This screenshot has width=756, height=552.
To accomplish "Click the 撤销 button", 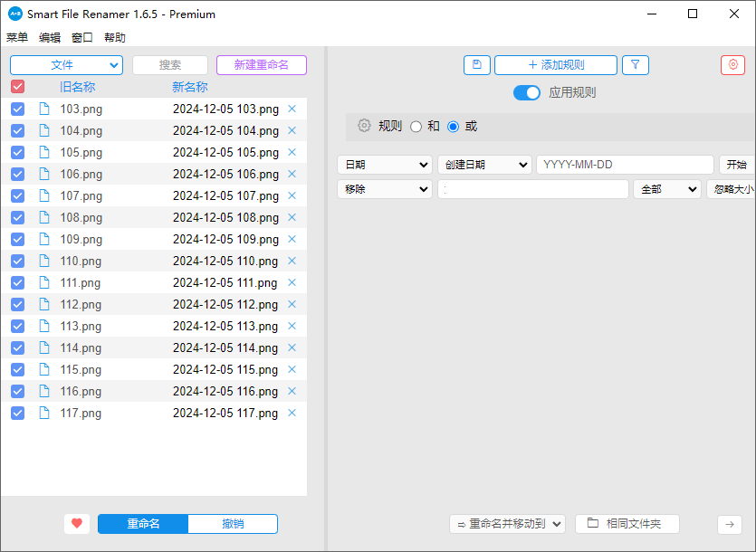I will coord(232,523).
